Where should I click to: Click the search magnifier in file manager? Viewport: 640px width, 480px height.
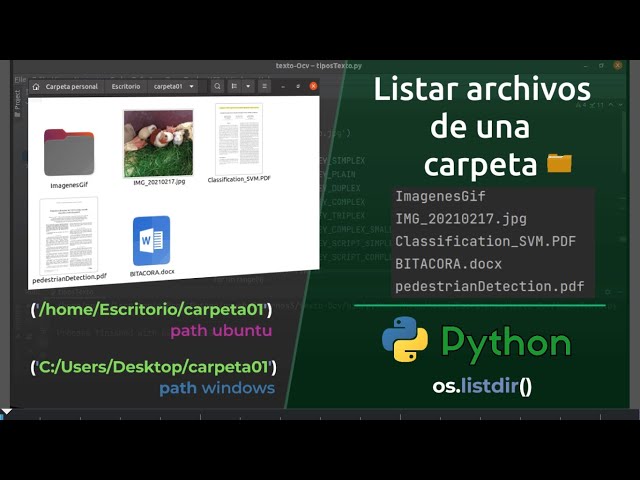[218, 87]
